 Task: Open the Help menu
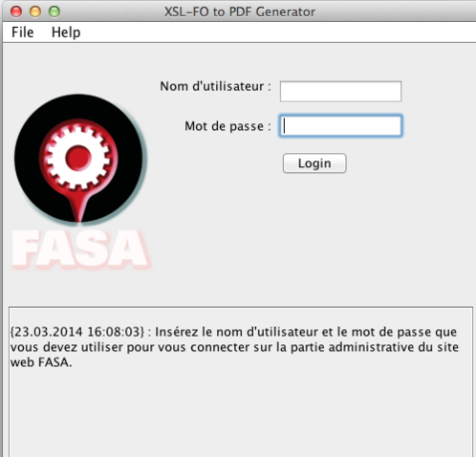[x=66, y=33]
